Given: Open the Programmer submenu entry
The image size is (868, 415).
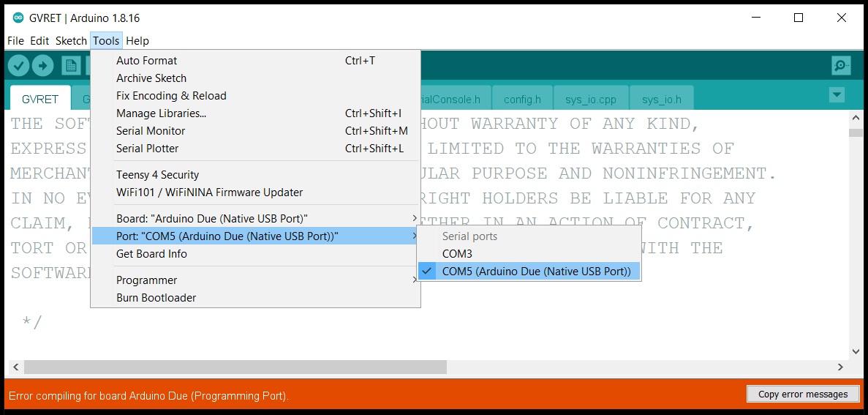Looking at the screenshot, I should [x=255, y=280].
